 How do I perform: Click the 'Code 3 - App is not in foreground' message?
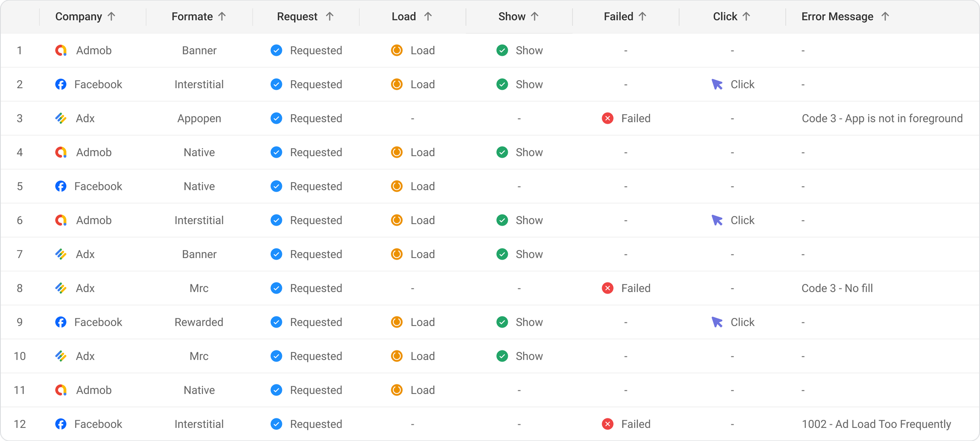(x=882, y=118)
